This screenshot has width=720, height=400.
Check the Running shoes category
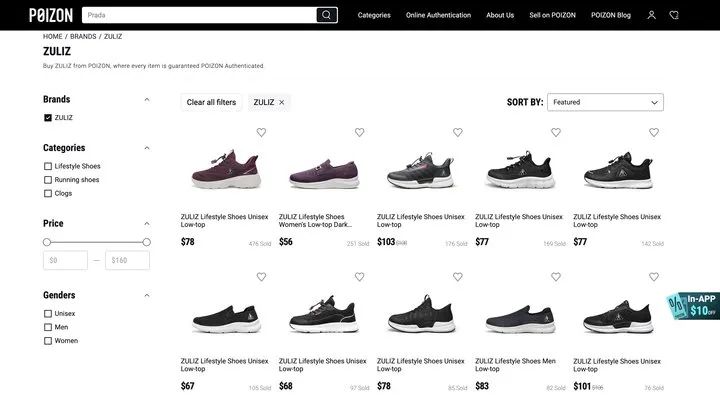[48, 180]
